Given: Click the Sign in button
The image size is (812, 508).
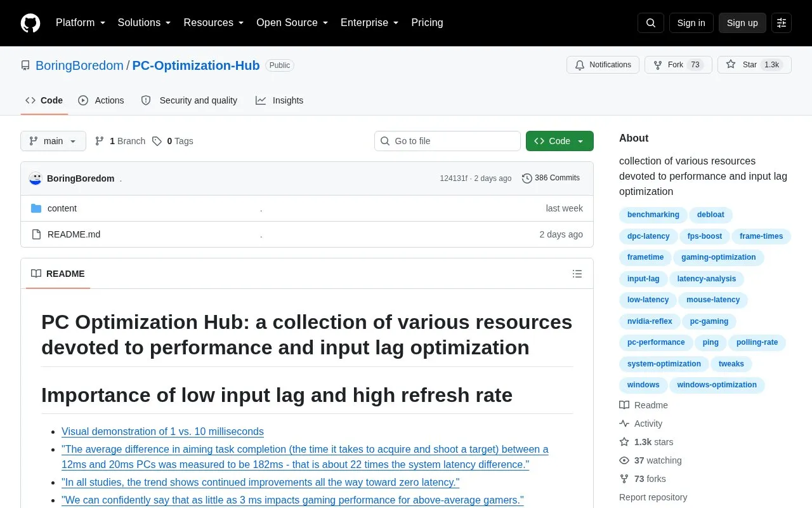Looking at the screenshot, I should (x=691, y=23).
